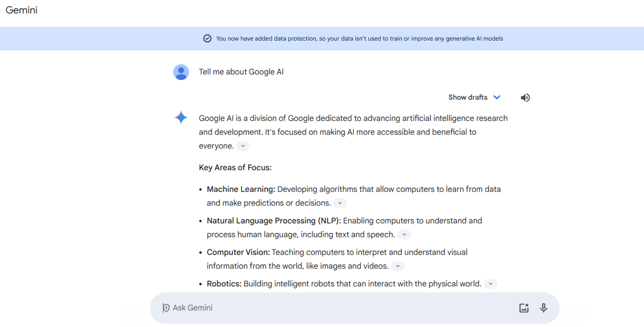
Task: Click the Gemini logo text
Action: [21, 10]
